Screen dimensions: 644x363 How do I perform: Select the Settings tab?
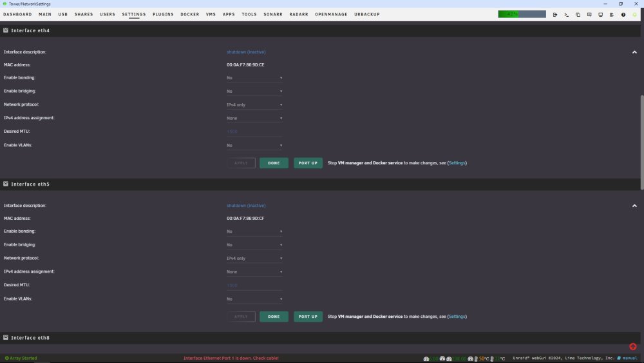(134, 14)
